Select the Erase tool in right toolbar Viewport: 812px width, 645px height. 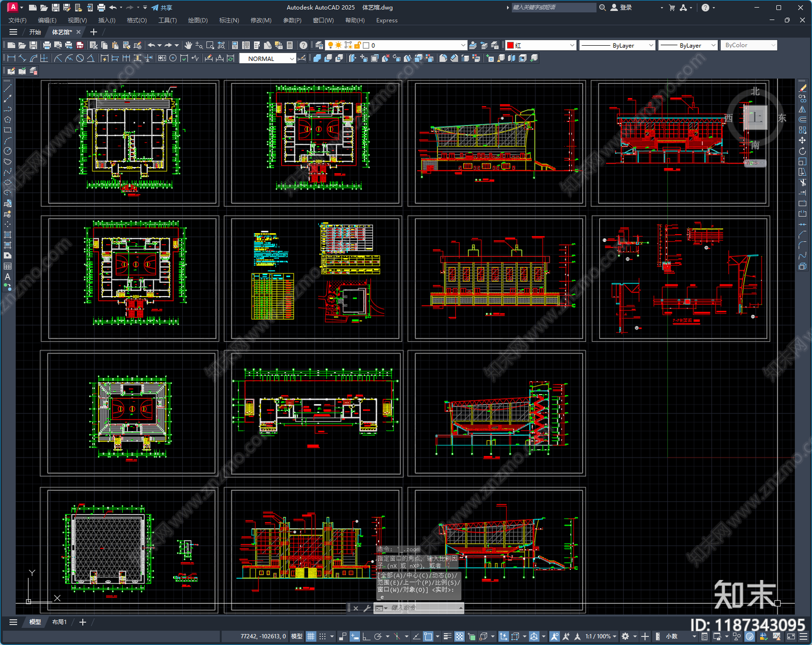802,88
